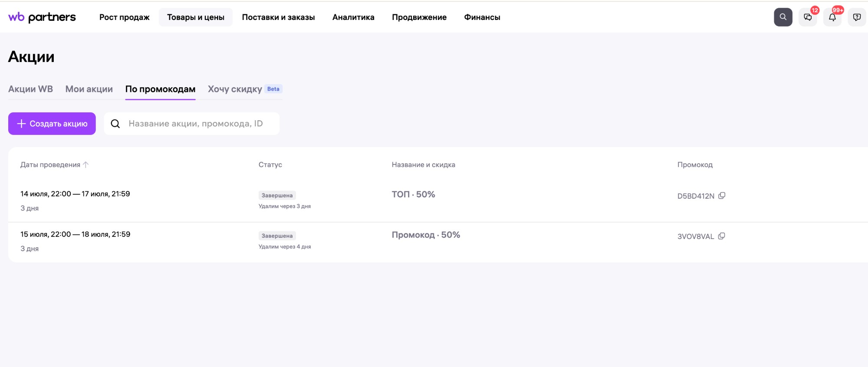Open notifications bell with 99+ badge
The width and height of the screenshot is (868, 367).
click(832, 17)
